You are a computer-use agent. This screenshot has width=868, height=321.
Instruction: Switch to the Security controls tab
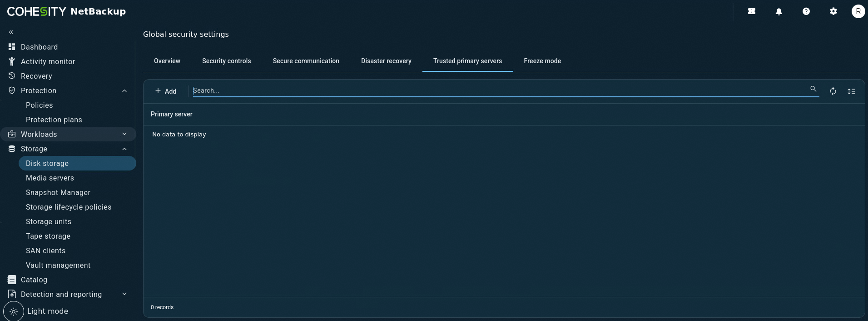[x=227, y=61]
